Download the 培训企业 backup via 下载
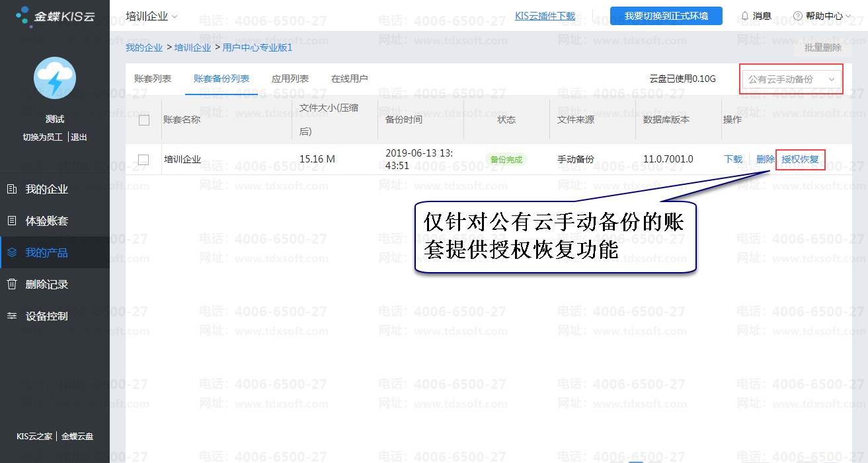The height and width of the screenshot is (463, 868). point(733,159)
